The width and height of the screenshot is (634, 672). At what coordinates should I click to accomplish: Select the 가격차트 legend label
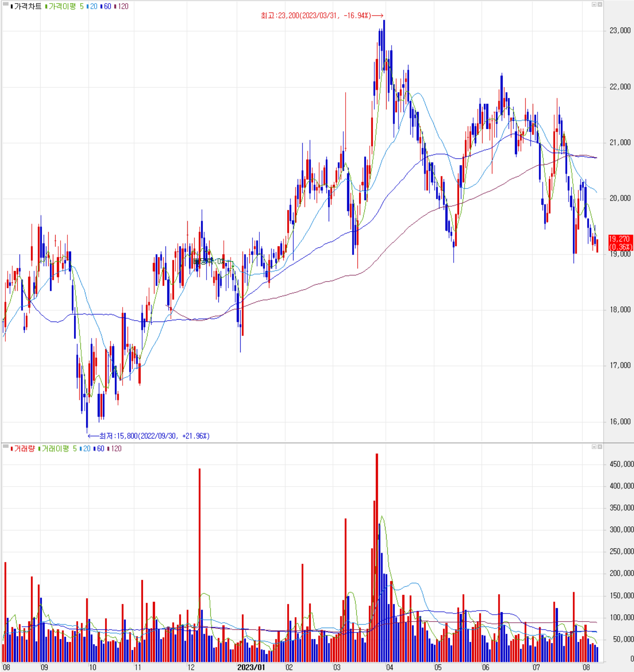click(x=26, y=7)
